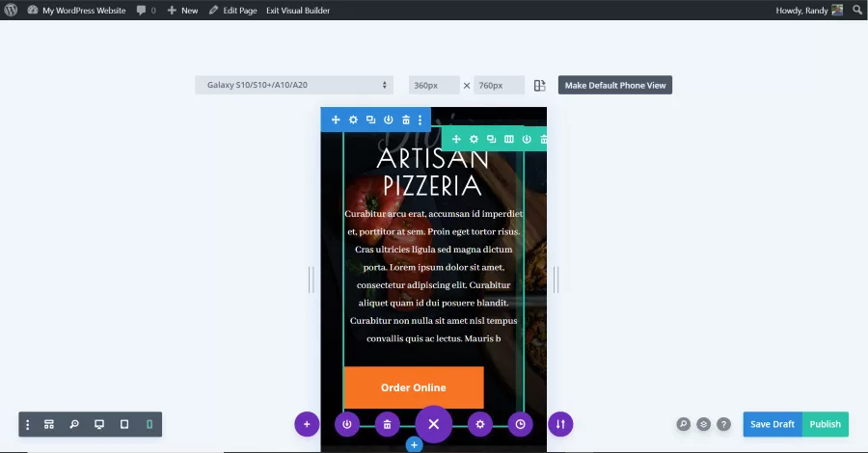Click the Order Online button

tap(414, 387)
